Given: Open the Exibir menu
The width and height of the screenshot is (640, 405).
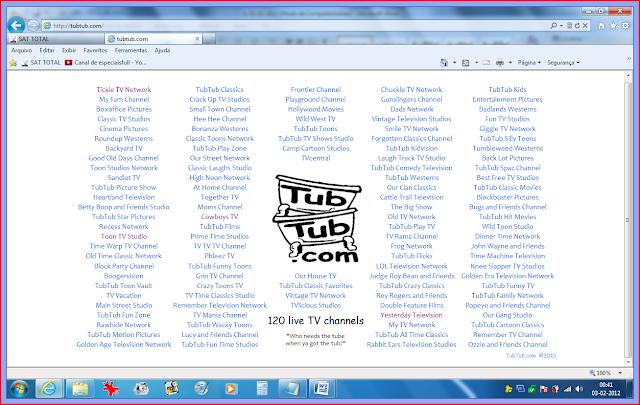Looking at the screenshot, I should [x=69, y=50].
